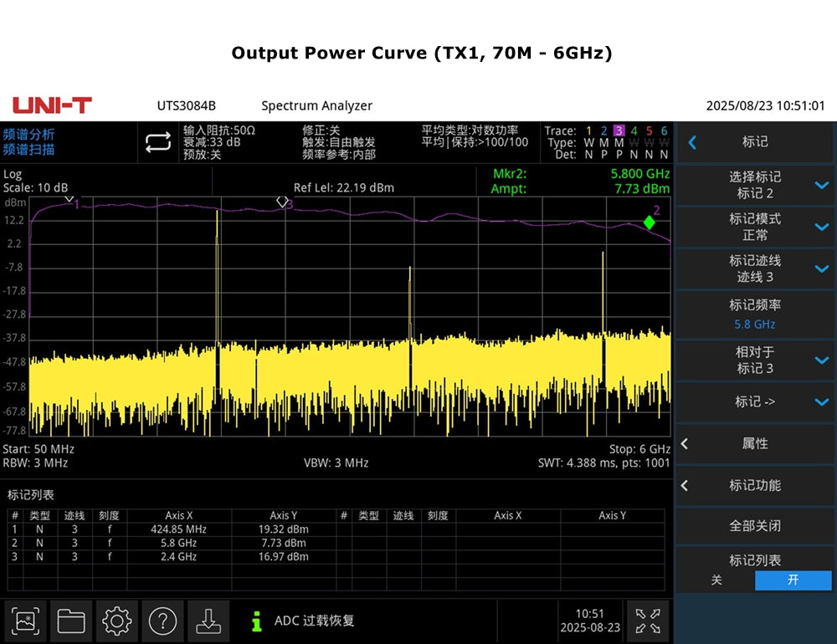The image size is (837, 644).
Task: Click the help question mark icon
Action: [x=162, y=621]
